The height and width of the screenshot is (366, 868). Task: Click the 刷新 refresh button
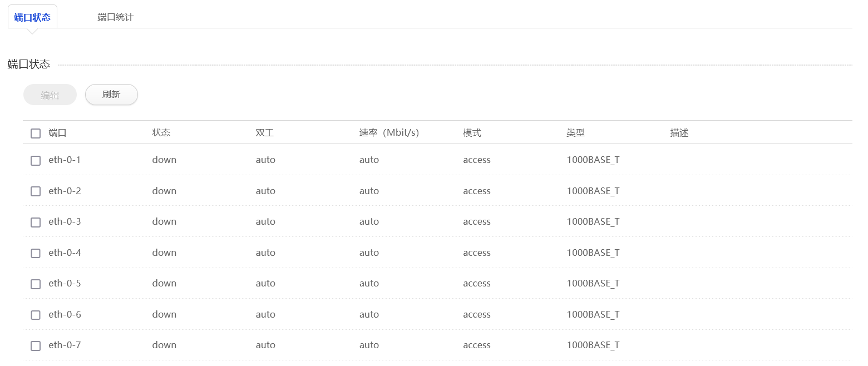(111, 95)
